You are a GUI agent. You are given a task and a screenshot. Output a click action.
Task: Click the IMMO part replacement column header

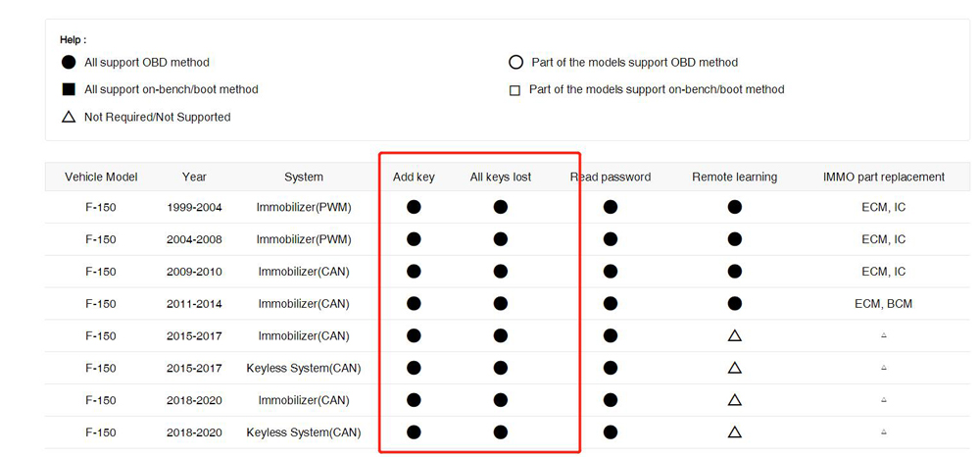point(884,177)
